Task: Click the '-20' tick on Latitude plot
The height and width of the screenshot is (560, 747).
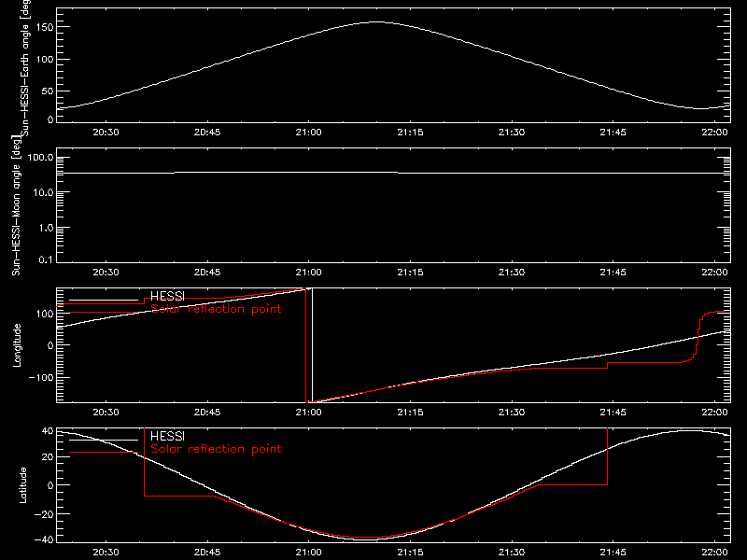Action: point(44,515)
